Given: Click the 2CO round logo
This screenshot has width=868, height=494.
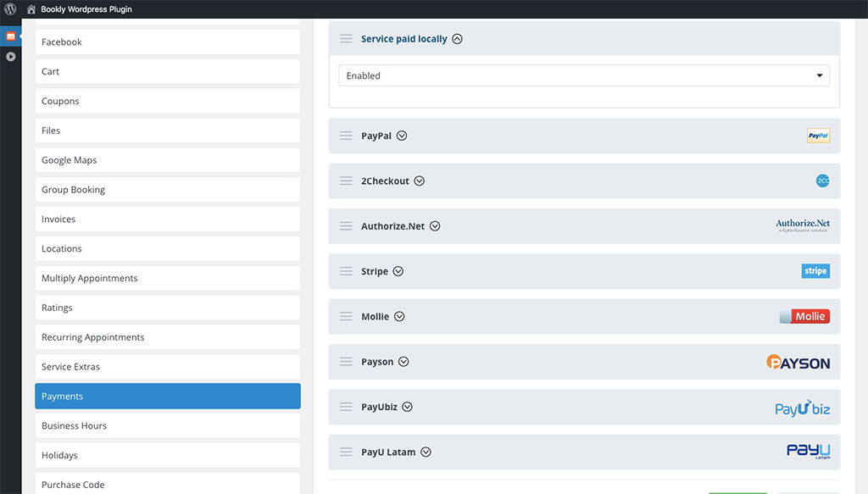Looking at the screenshot, I should click(x=822, y=180).
